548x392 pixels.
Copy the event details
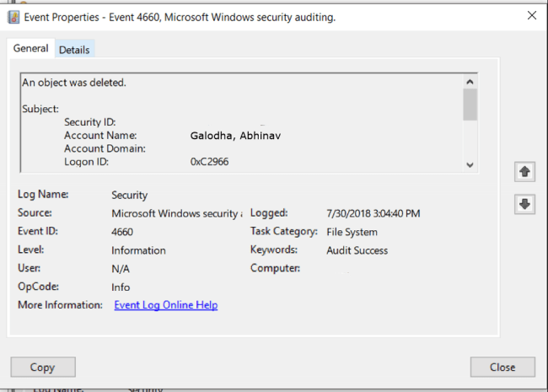click(43, 367)
